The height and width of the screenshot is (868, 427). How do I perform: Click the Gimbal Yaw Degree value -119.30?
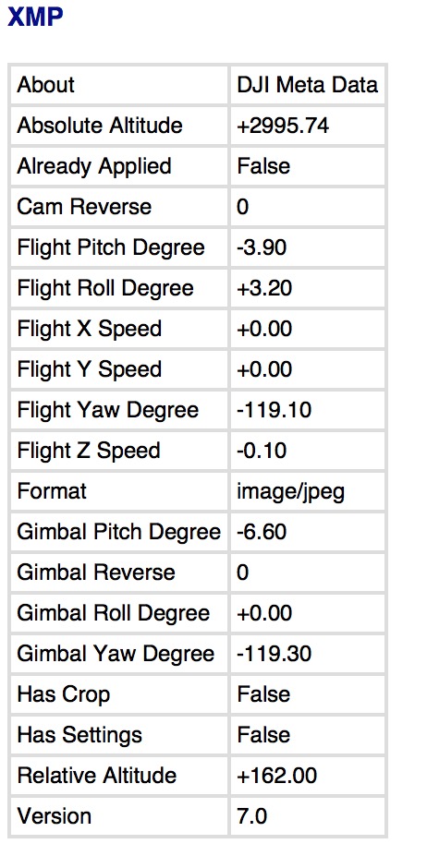click(274, 654)
